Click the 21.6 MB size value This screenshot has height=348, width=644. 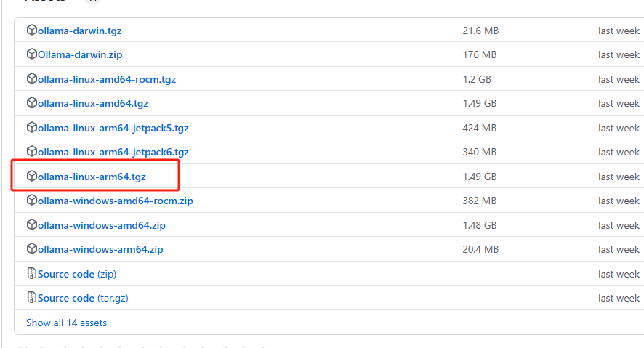click(x=480, y=31)
